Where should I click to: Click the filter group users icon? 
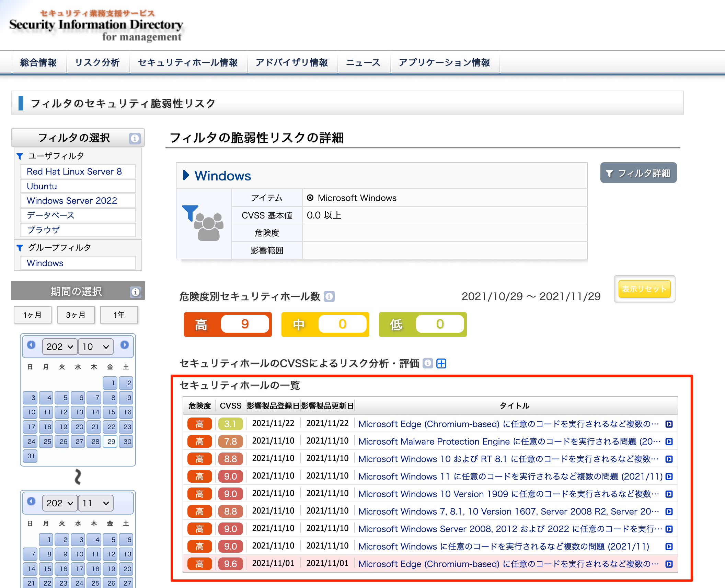[203, 223]
